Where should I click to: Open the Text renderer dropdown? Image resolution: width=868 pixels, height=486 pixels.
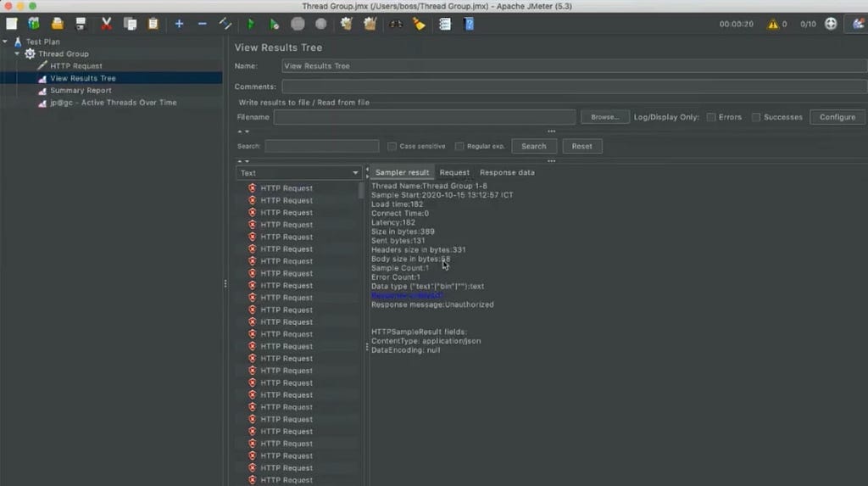coord(299,173)
